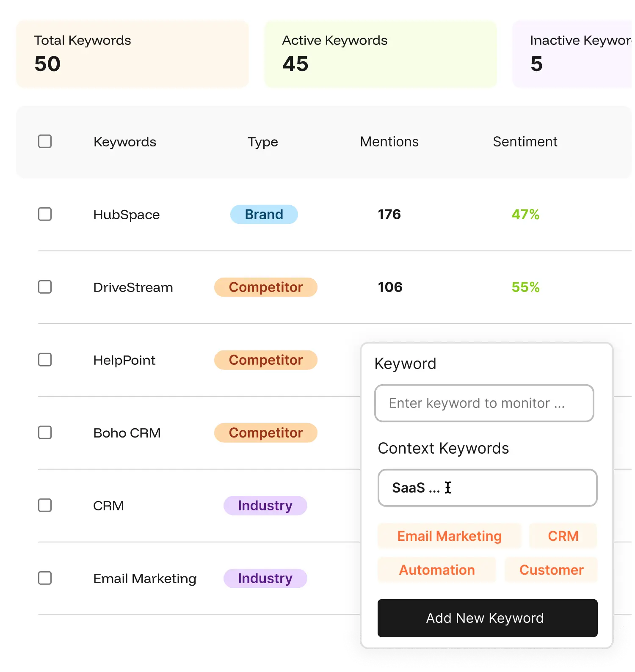Click the keyword monitor input field
Image resolution: width=635 pixels, height=672 pixels.
(x=483, y=403)
